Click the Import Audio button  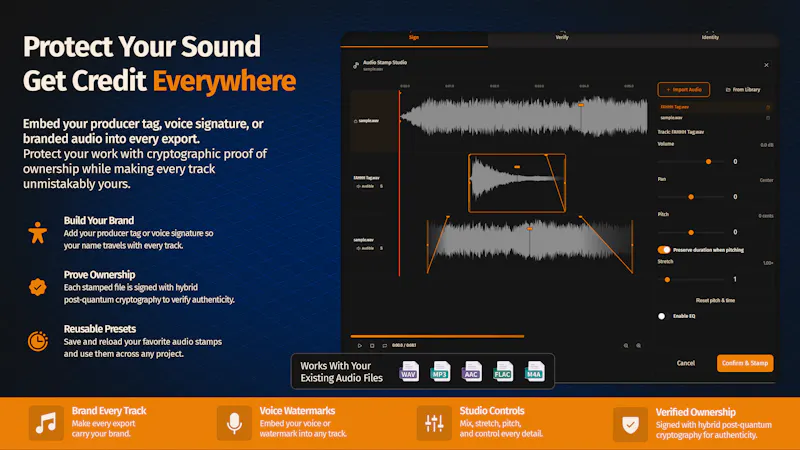coord(684,90)
